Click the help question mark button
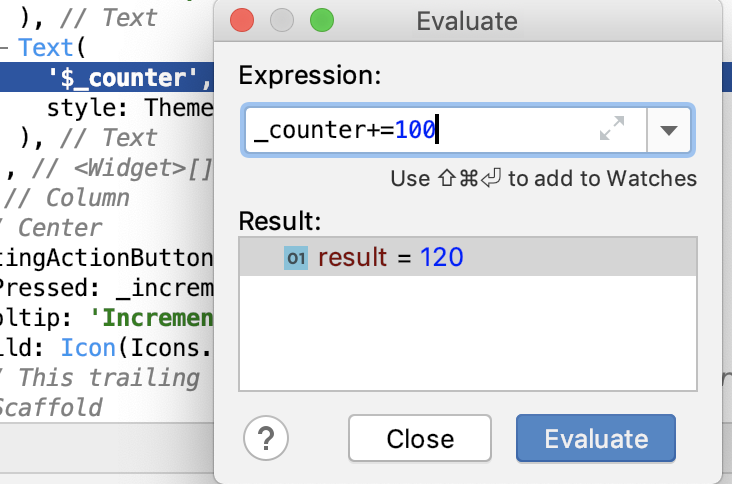Image resolution: width=732 pixels, height=484 pixels. [x=266, y=437]
